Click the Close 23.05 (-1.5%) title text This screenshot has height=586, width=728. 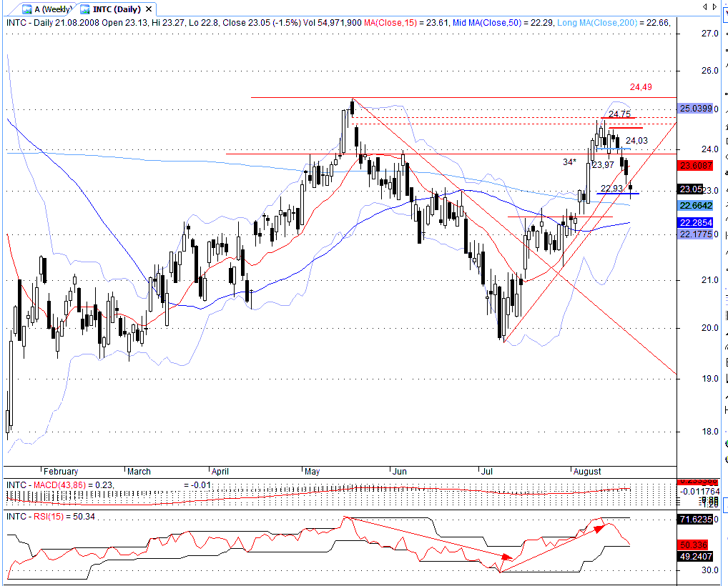(x=262, y=22)
